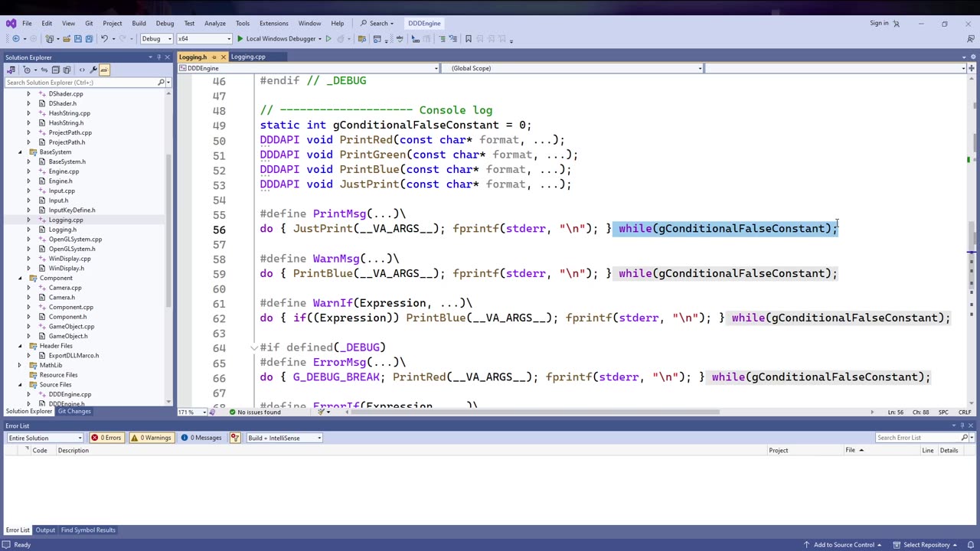Click Switch Views icon in Solution Explorer
The image size is (980, 551).
(x=11, y=70)
